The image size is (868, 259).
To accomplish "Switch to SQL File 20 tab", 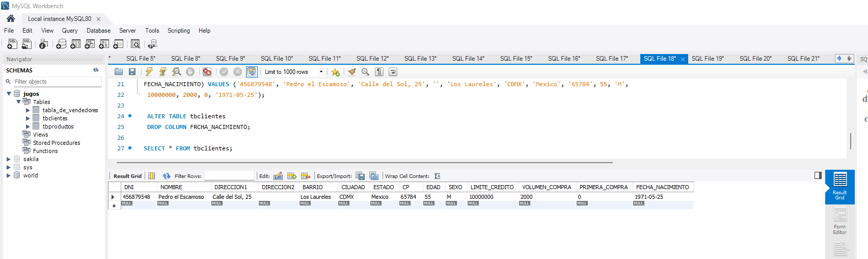I will point(755,59).
